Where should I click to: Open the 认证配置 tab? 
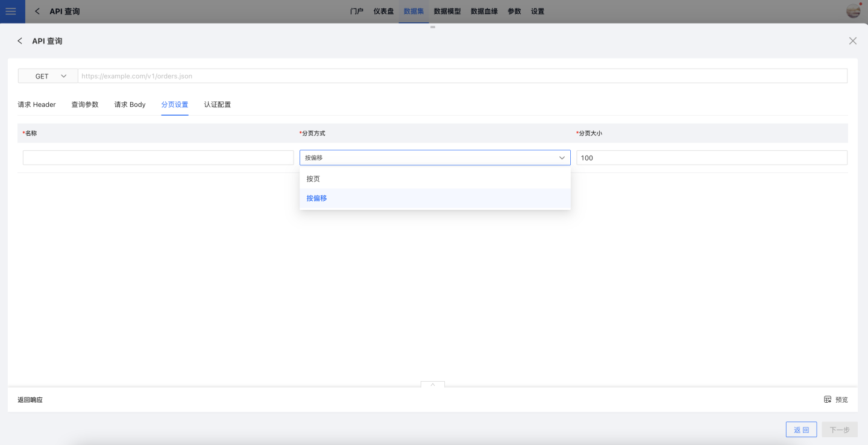[217, 105]
